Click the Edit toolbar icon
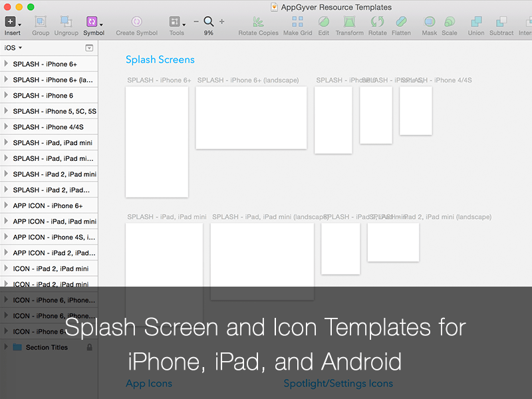This screenshot has height=399, width=532. [x=324, y=22]
